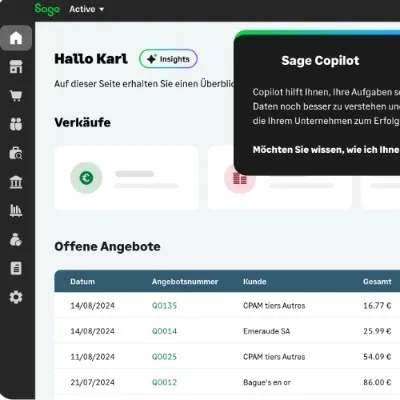Click the Offene Angebote heading
The width and height of the screenshot is (400, 400).
(x=107, y=247)
